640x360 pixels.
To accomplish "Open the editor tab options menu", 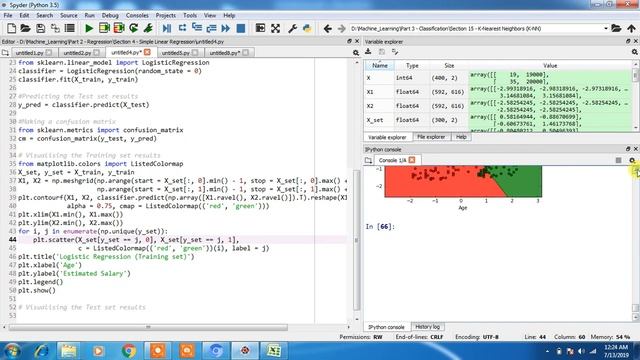I will pyautogui.click(x=356, y=53).
